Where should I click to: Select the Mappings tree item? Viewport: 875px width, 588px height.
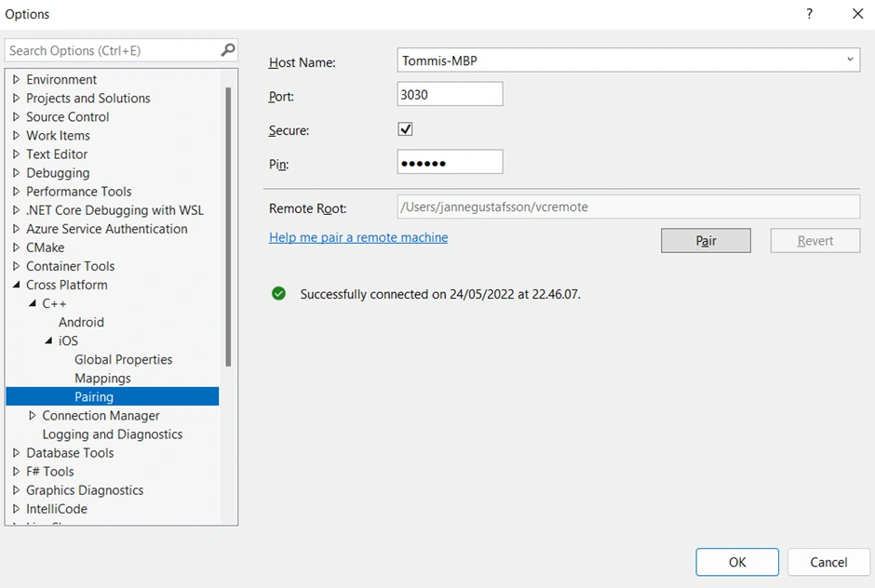102,378
